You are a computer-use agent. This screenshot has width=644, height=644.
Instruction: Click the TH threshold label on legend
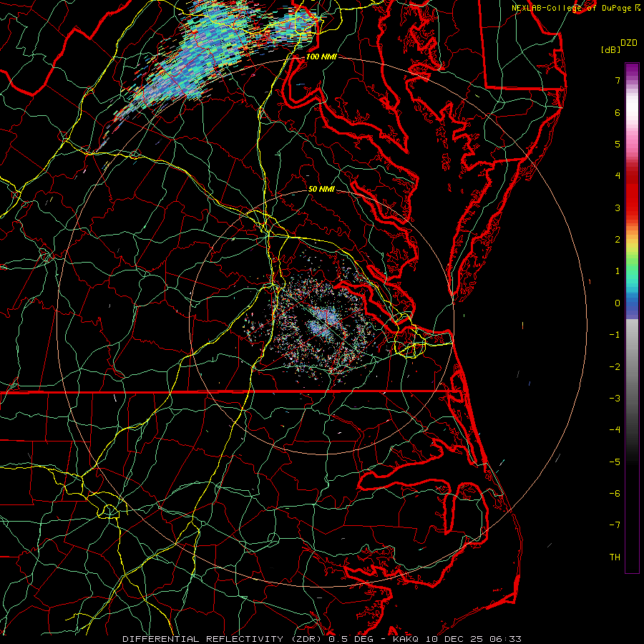(615, 557)
